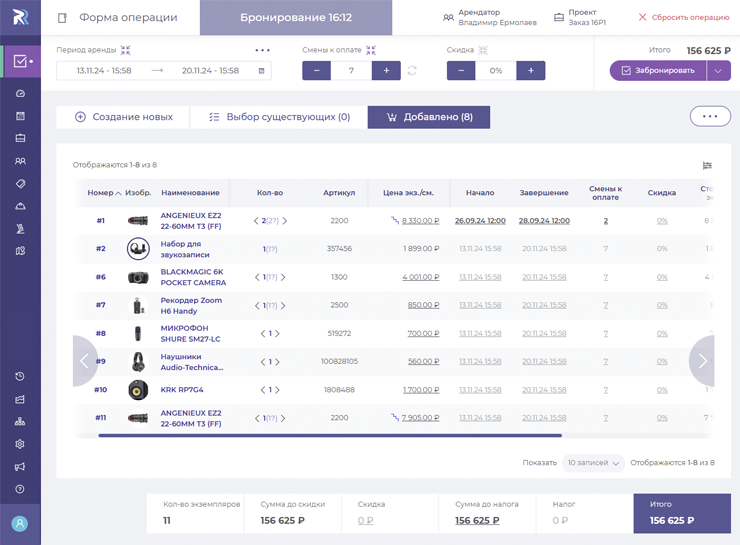Open the dashboard gauge icon in sidebar

click(20, 93)
